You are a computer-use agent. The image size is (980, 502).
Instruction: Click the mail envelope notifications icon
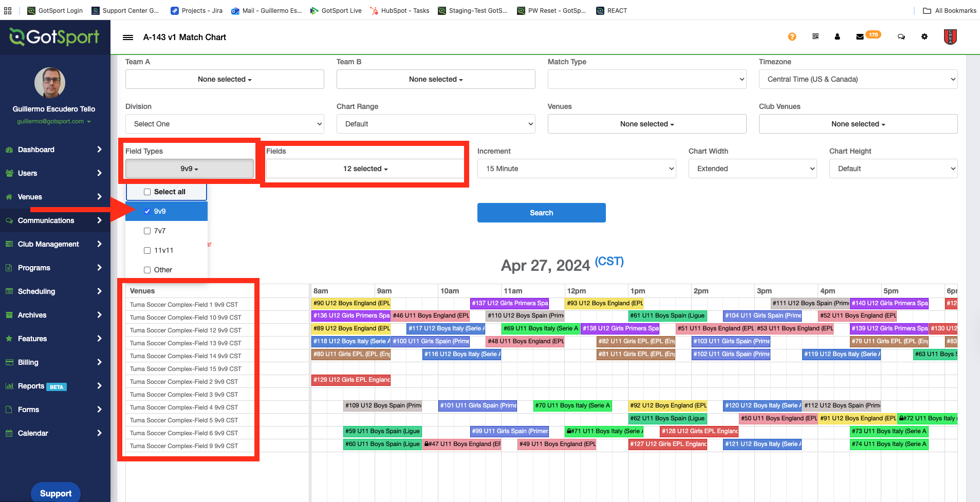click(860, 37)
